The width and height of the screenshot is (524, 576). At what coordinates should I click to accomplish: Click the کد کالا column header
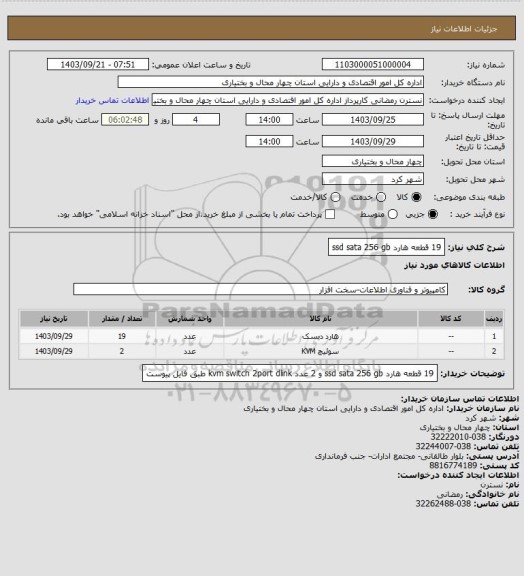(x=451, y=318)
